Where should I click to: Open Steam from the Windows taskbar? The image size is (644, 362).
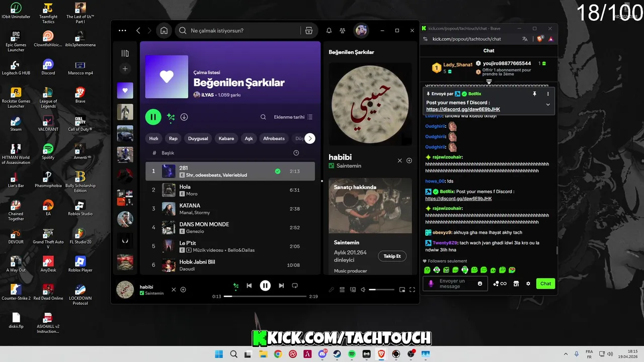(x=337, y=354)
